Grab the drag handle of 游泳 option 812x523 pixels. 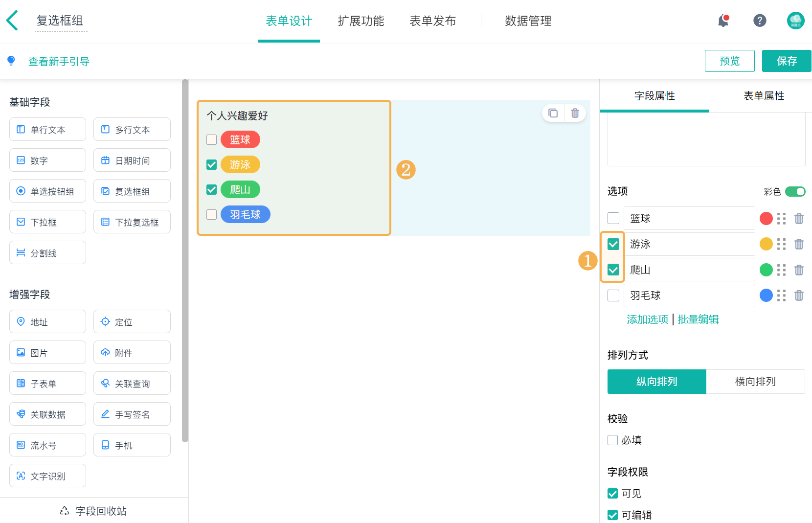click(782, 244)
